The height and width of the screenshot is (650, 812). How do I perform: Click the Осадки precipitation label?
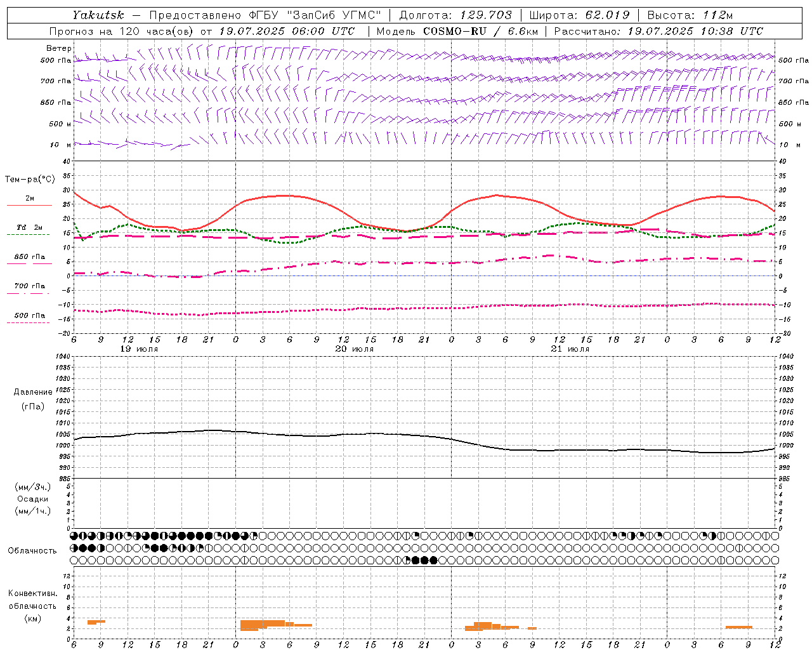click(x=33, y=499)
